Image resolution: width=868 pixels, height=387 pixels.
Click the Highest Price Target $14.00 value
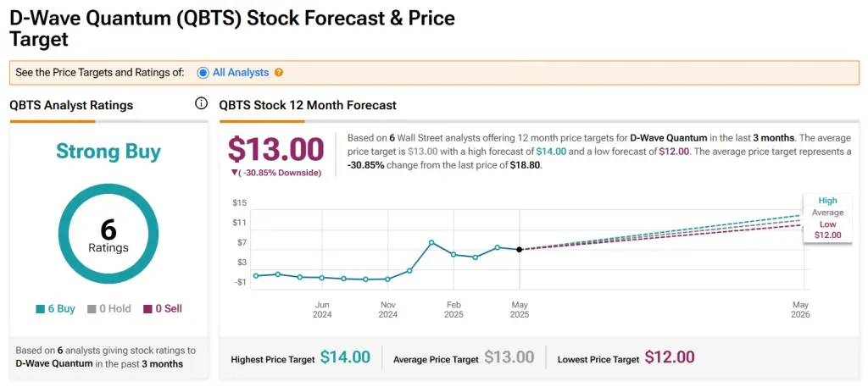[345, 357]
